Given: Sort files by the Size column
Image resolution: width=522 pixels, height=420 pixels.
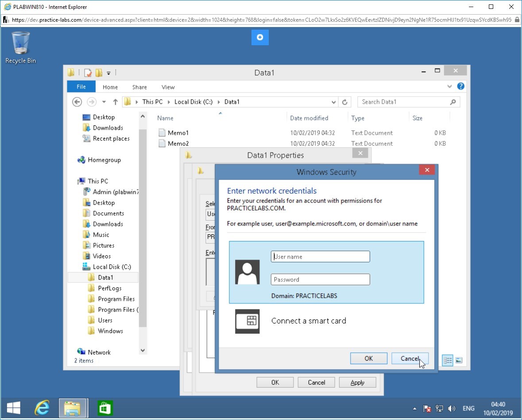Looking at the screenshot, I should 418,118.
